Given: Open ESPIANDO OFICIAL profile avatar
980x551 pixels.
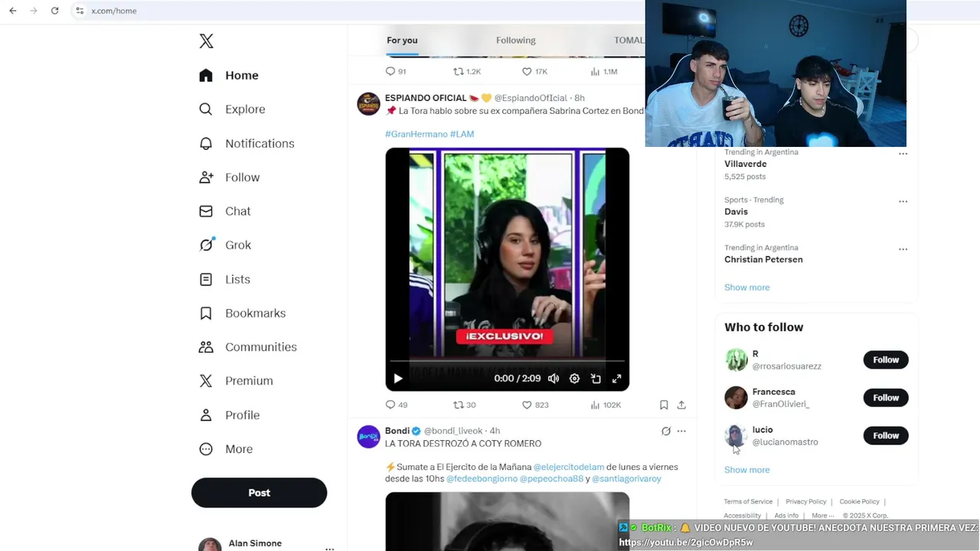Looking at the screenshot, I should pyautogui.click(x=368, y=103).
